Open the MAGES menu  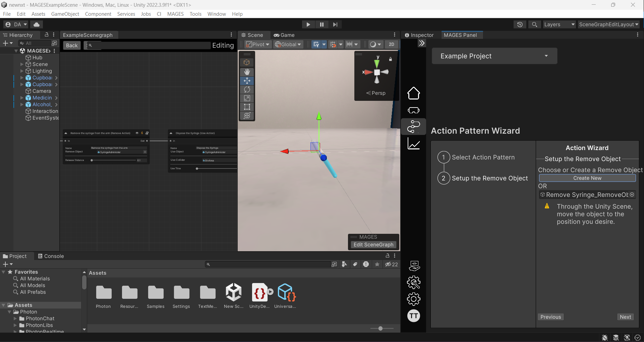[x=175, y=14]
